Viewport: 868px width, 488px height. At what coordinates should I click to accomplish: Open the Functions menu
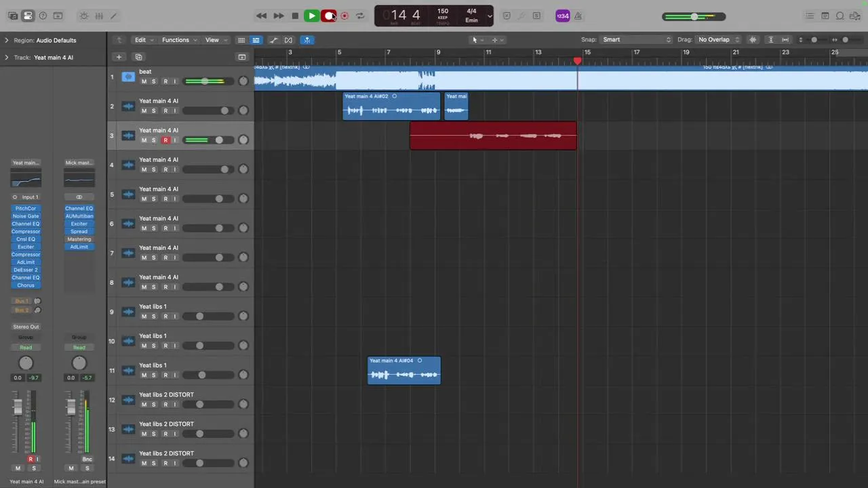179,40
